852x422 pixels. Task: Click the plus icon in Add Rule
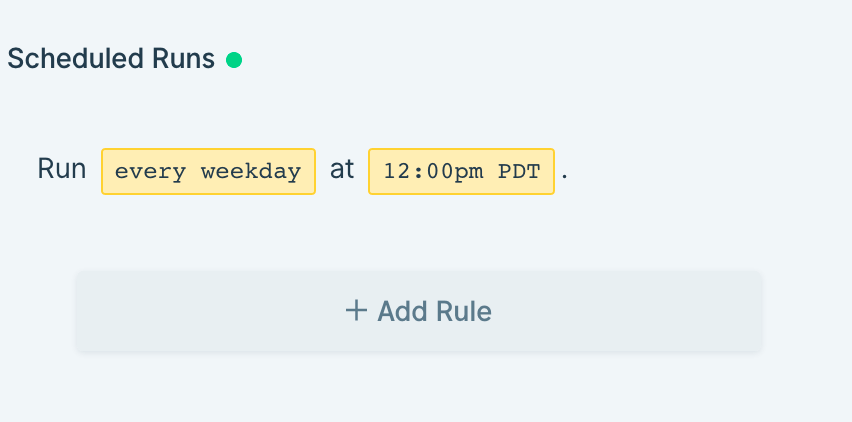(x=356, y=311)
